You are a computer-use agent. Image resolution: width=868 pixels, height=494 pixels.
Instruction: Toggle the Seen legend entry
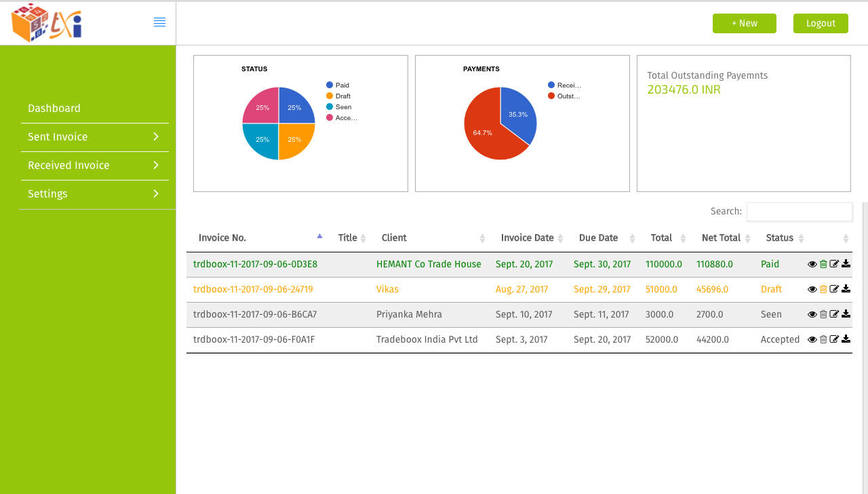pos(338,107)
